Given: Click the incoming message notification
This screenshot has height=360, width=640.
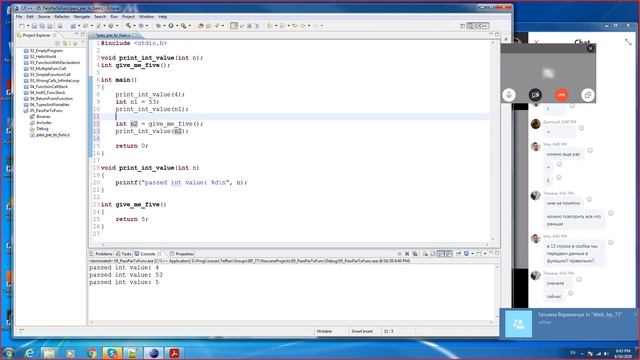Looking at the screenshot, I should 569,323.
